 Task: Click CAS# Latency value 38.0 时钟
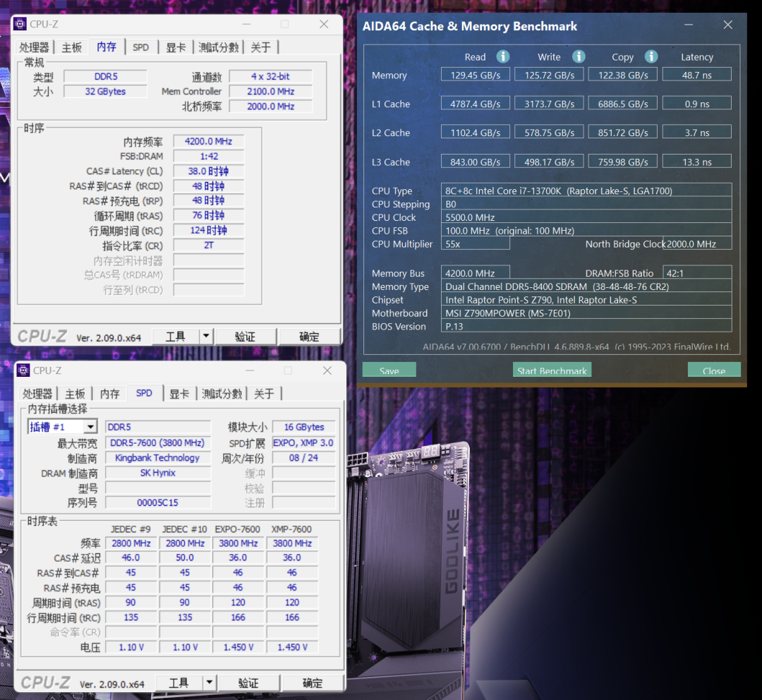click(x=208, y=171)
